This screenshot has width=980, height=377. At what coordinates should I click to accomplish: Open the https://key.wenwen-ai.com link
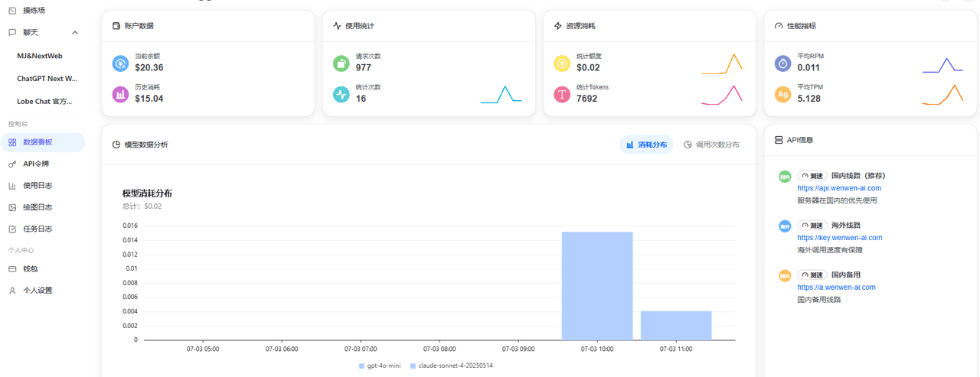coord(840,238)
